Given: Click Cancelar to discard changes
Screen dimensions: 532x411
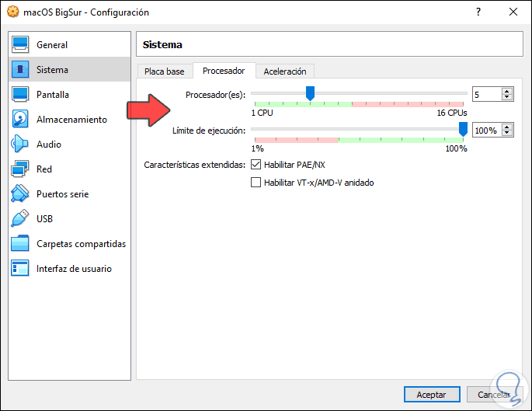Looking at the screenshot, I should 494,395.
